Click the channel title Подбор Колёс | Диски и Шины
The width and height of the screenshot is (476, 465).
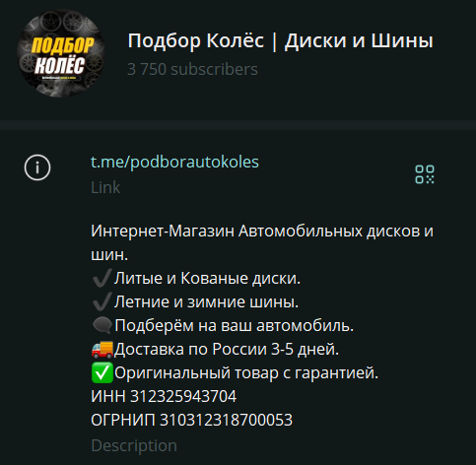coord(280,41)
